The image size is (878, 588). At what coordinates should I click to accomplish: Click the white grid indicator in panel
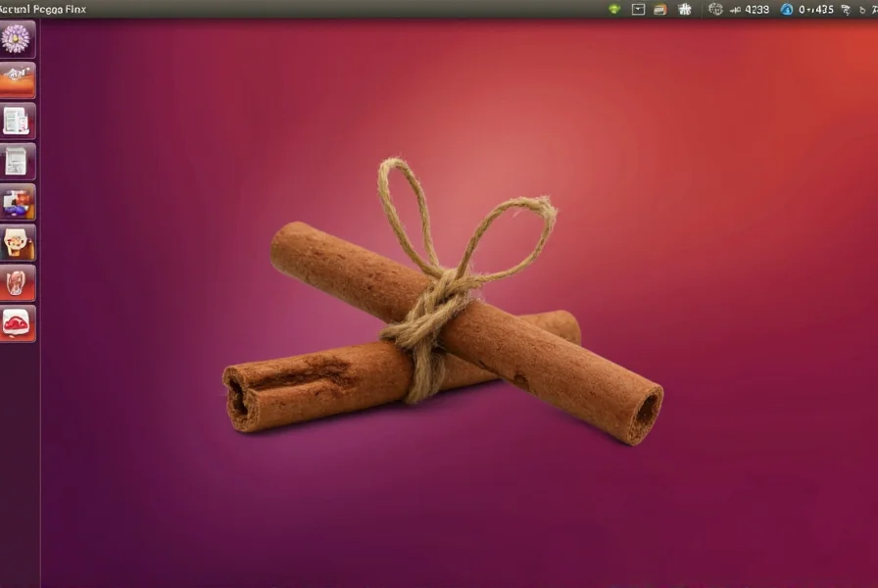685,9
